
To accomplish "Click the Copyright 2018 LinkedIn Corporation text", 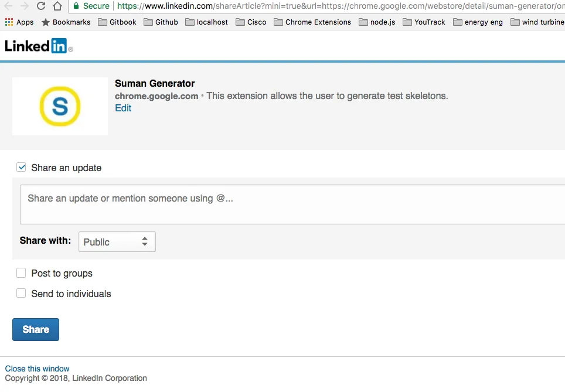I will click(76, 378).
